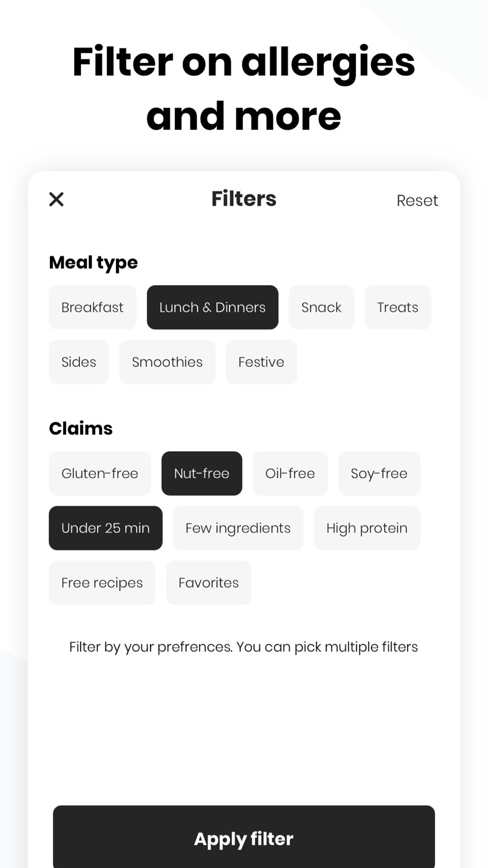Close the Filters panel with X icon
Viewport: 488px width, 868px height.
(x=56, y=199)
